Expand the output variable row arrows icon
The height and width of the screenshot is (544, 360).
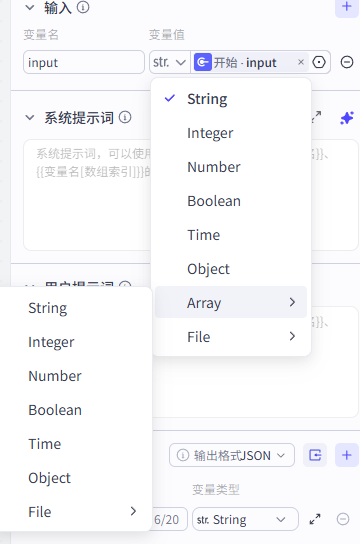(x=315, y=519)
